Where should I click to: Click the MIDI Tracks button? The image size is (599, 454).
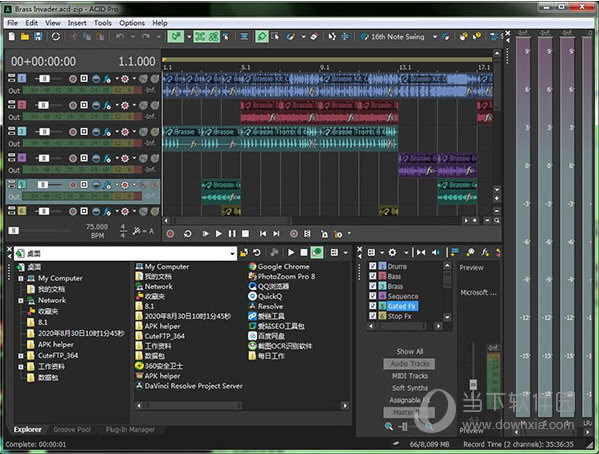tap(410, 376)
